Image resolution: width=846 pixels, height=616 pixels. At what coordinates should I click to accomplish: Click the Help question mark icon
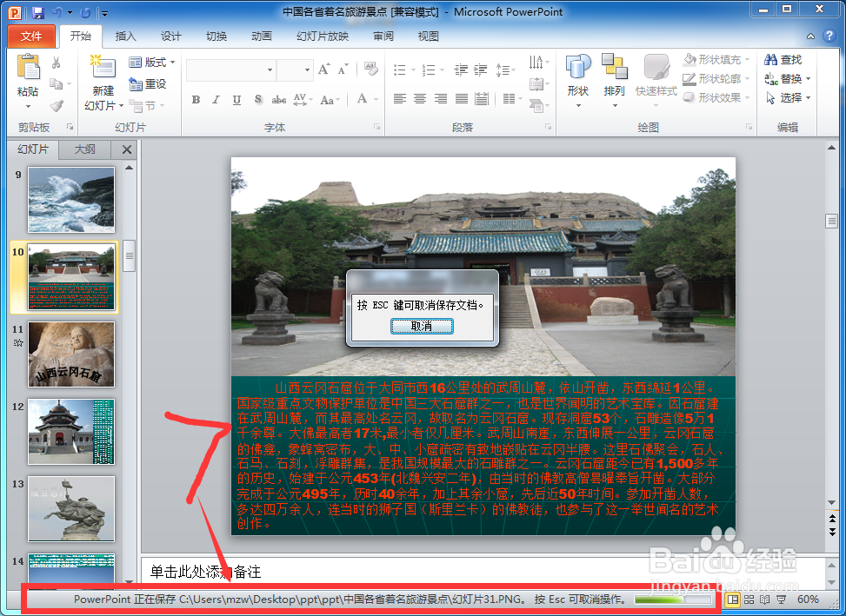[829, 36]
